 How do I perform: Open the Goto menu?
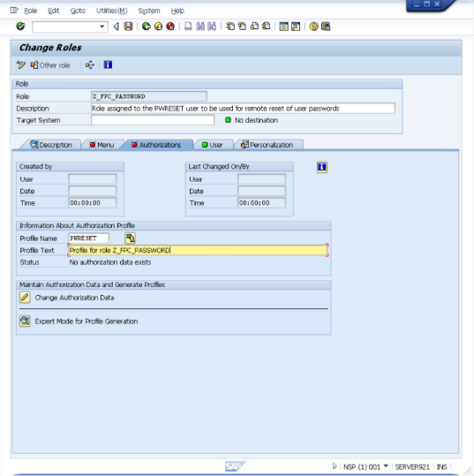[78, 11]
